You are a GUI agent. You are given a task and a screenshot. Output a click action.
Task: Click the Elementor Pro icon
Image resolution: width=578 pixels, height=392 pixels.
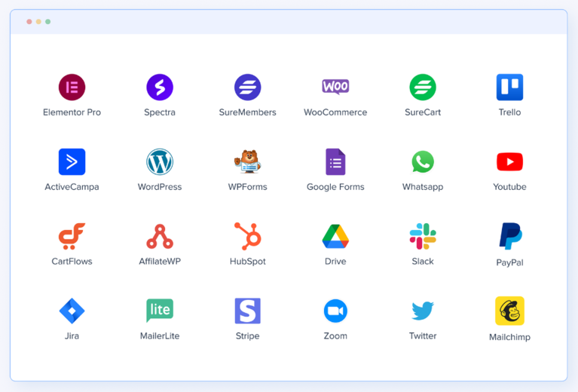click(72, 87)
